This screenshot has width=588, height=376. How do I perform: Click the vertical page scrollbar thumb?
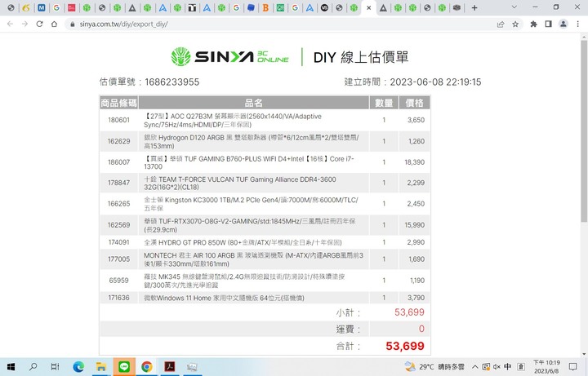(584, 131)
